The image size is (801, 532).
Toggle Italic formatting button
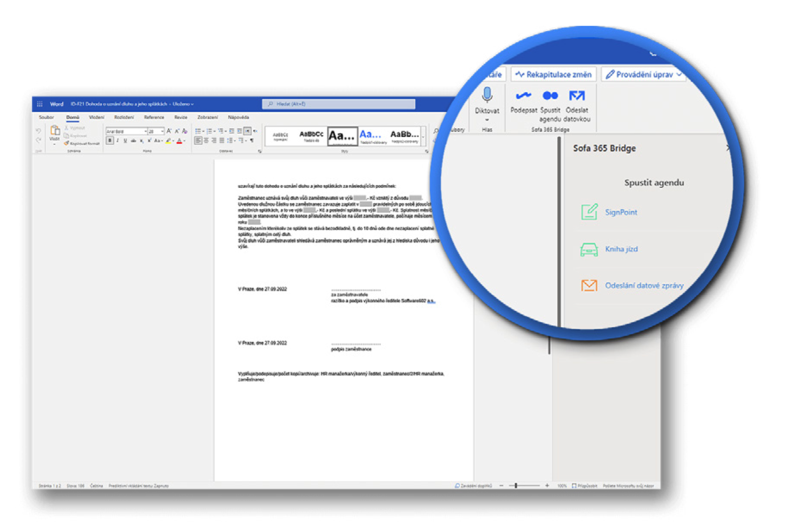[118, 141]
